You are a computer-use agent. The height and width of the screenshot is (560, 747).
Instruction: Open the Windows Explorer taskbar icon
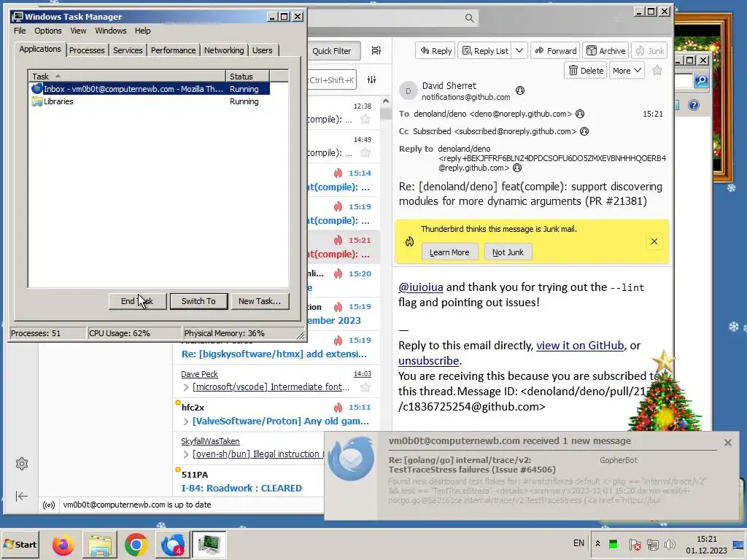[99, 544]
